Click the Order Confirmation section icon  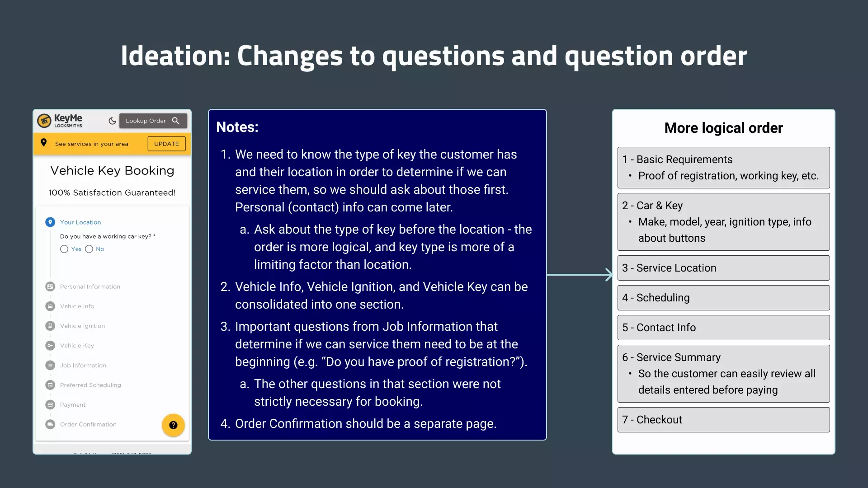click(x=51, y=424)
